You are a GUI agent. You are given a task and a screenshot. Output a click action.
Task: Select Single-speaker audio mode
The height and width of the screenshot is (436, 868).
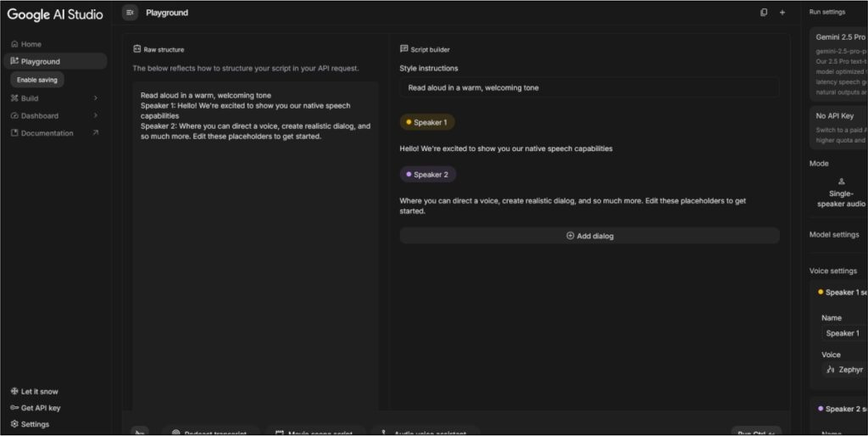(841, 193)
